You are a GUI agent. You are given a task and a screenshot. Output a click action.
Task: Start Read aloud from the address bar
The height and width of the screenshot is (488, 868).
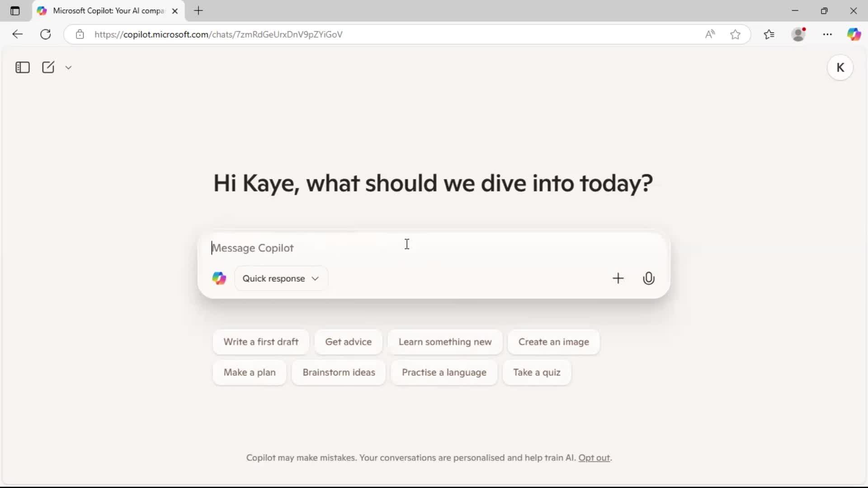[x=710, y=34]
